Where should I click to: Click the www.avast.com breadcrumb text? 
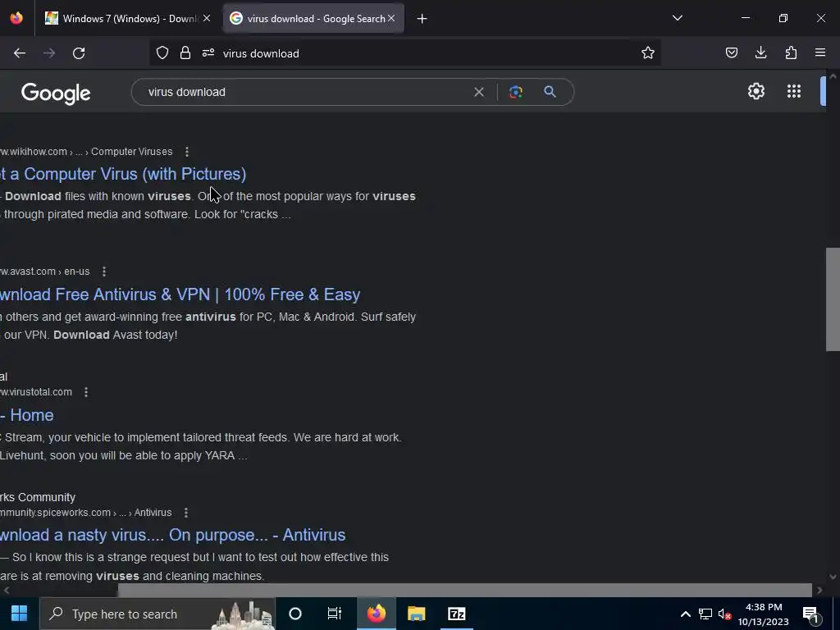point(45,272)
